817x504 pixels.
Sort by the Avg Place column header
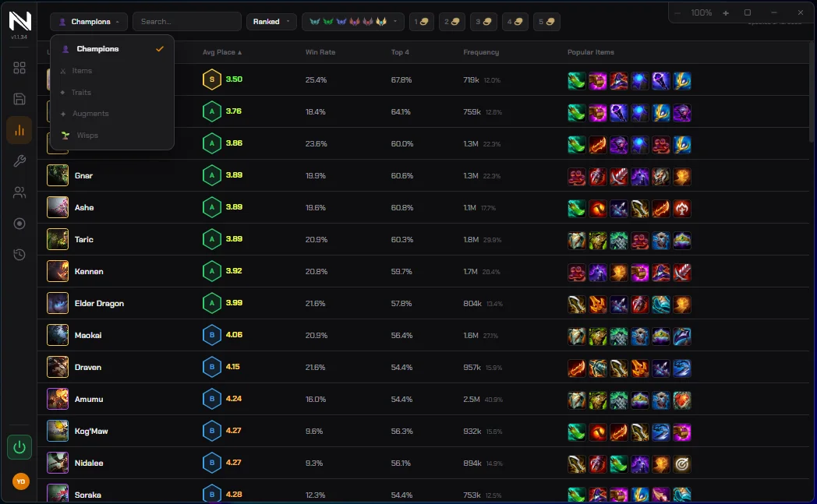222,52
